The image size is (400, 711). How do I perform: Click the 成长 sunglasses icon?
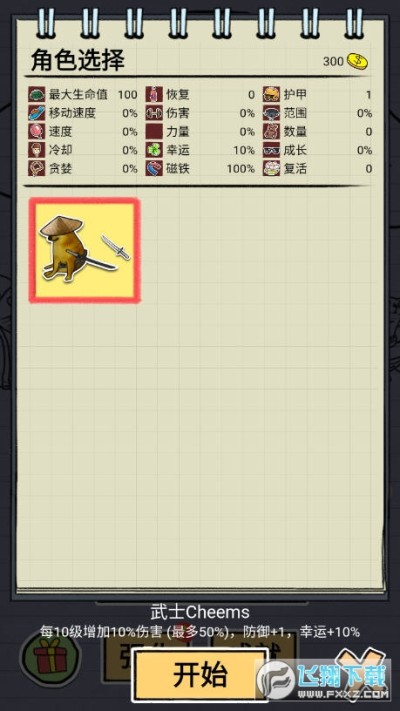(272, 150)
